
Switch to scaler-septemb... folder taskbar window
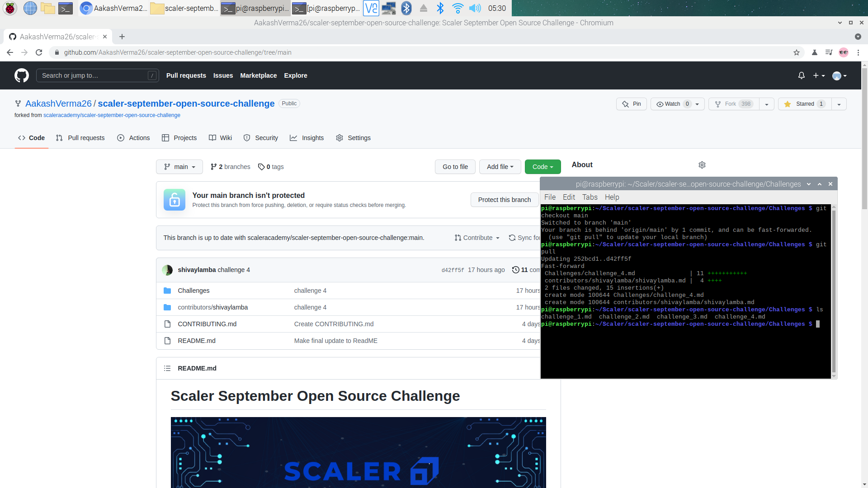[184, 8]
